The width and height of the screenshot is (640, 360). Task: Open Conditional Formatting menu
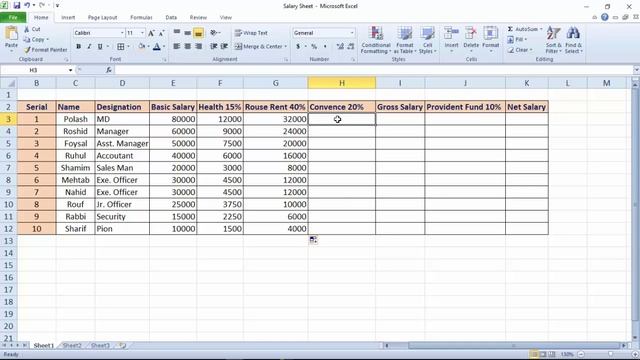[x=376, y=40]
